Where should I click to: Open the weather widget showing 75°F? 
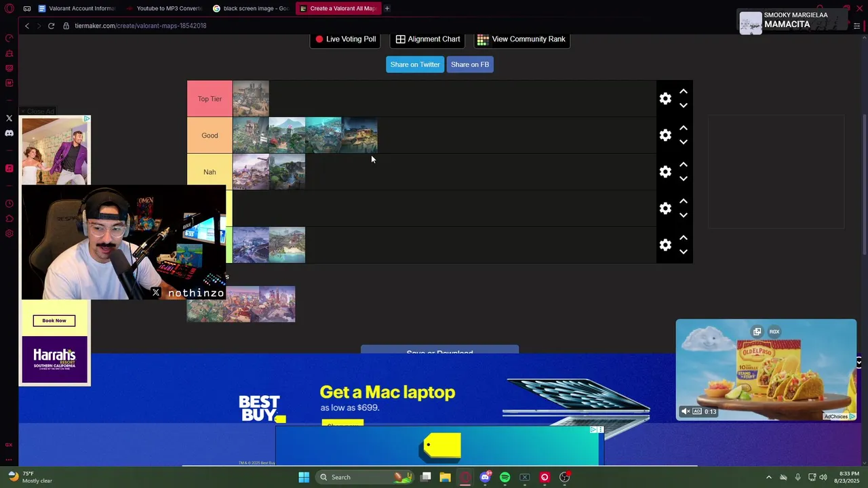[31, 477]
